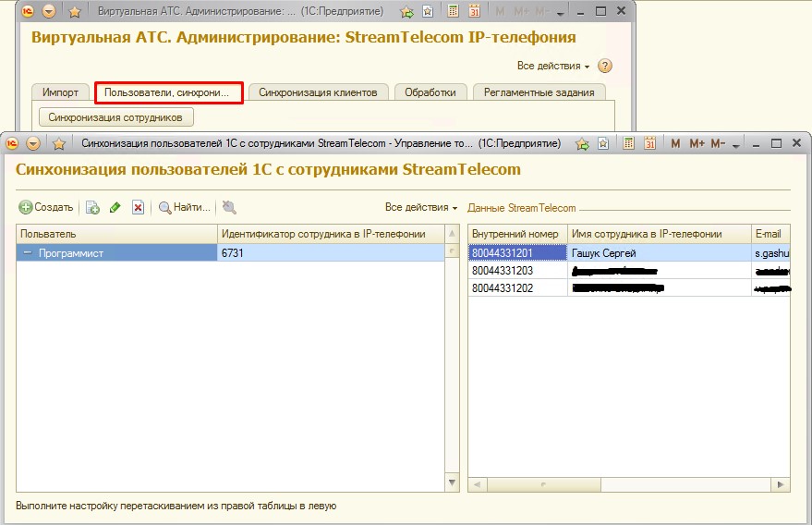Click Внутренний номер column header
The height and width of the screenshot is (525, 812).
click(518, 234)
